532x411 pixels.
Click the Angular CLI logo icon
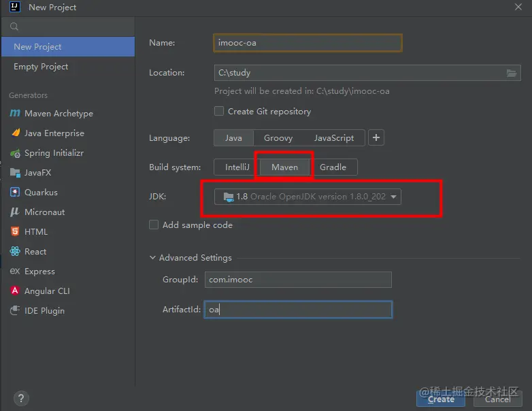click(15, 291)
